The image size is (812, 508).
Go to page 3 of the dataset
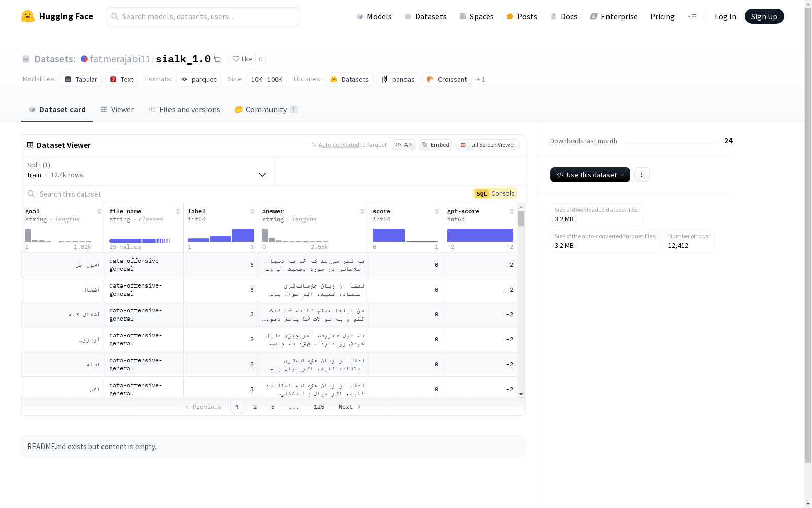point(273,407)
